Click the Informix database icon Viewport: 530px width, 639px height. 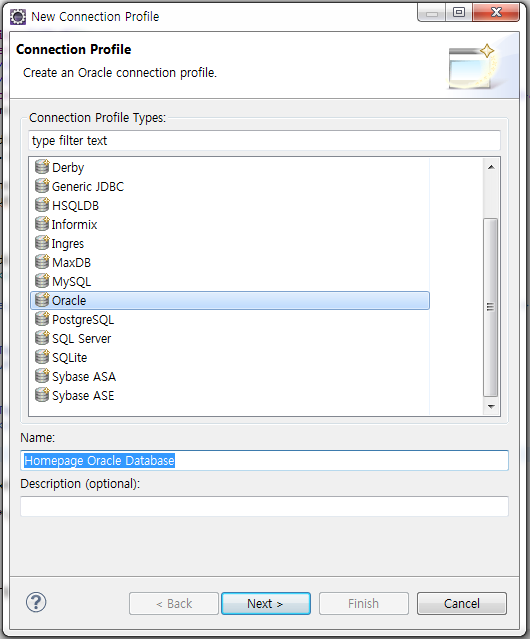click(x=42, y=224)
